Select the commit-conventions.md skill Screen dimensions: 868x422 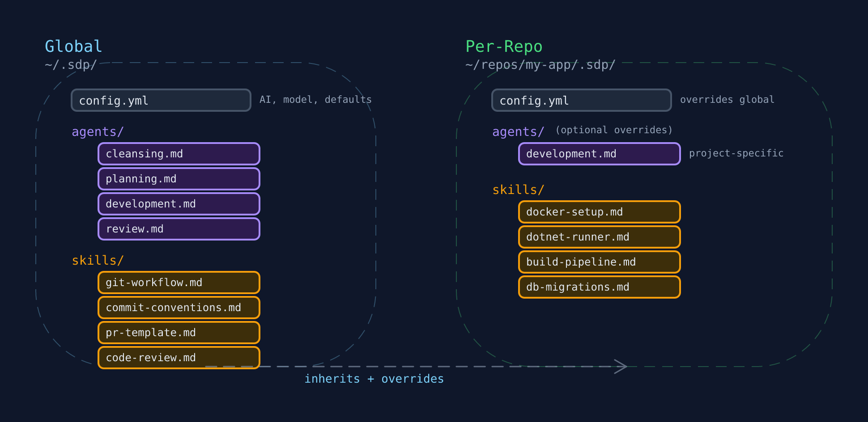pos(179,308)
